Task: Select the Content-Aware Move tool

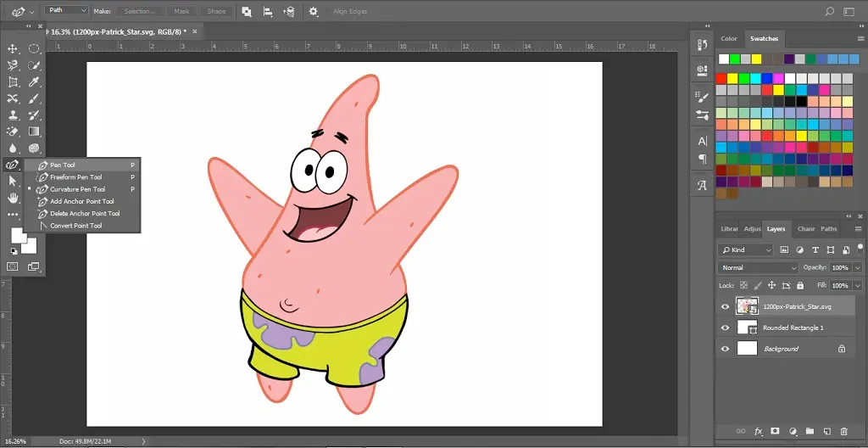Action: point(12,98)
